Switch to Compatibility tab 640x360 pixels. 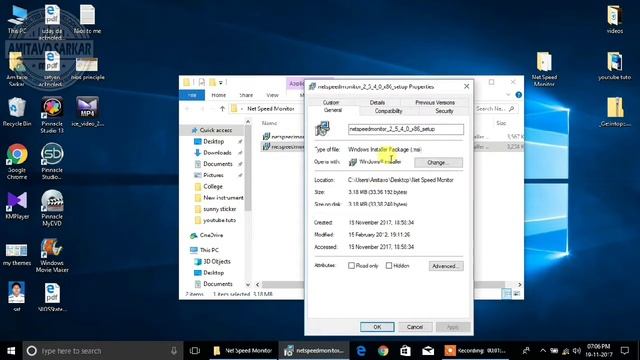click(389, 111)
